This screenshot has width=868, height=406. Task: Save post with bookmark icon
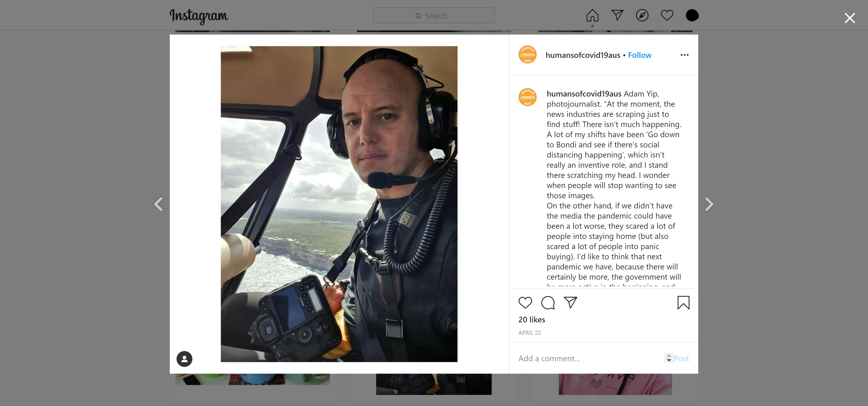pos(683,302)
